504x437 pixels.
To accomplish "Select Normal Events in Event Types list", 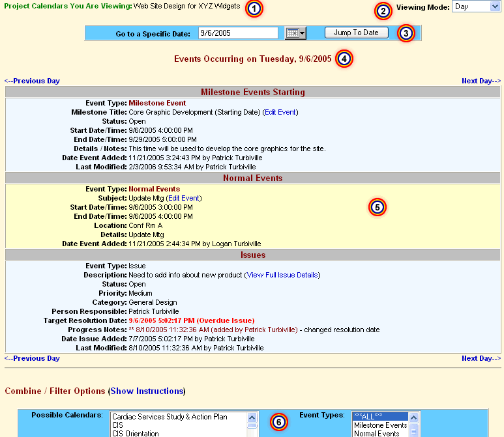I will pos(377,434).
